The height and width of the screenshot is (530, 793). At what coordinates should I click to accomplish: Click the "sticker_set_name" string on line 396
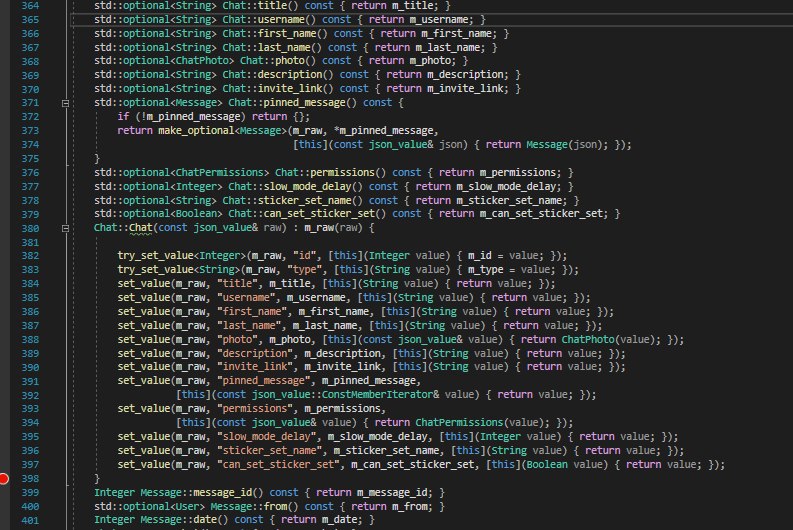click(272, 451)
